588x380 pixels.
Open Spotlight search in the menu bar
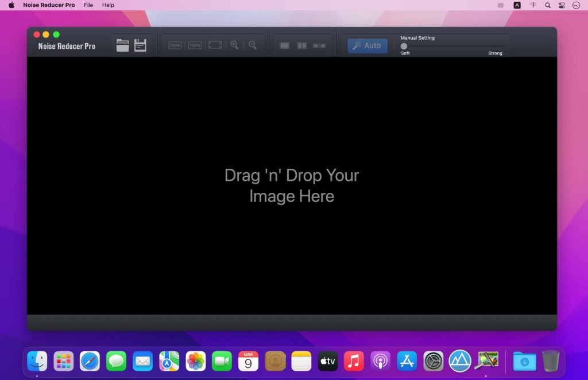coord(547,5)
